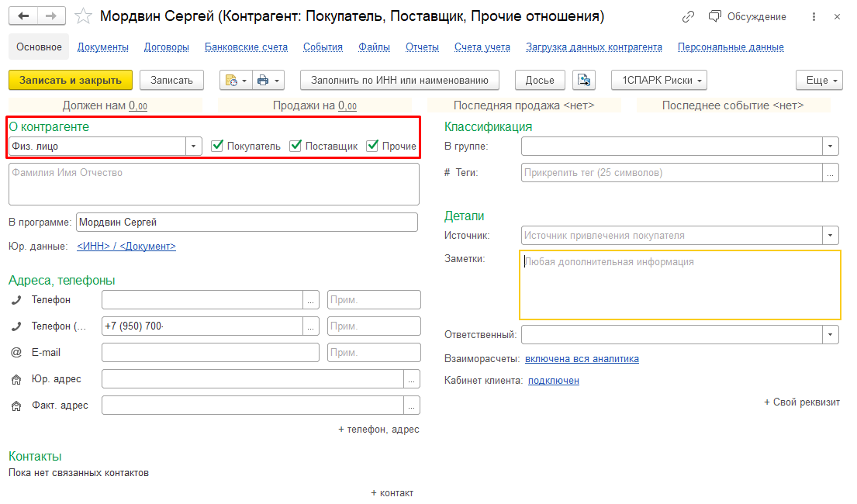
Task: Click the back navigation arrow
Action: [23, 16]
